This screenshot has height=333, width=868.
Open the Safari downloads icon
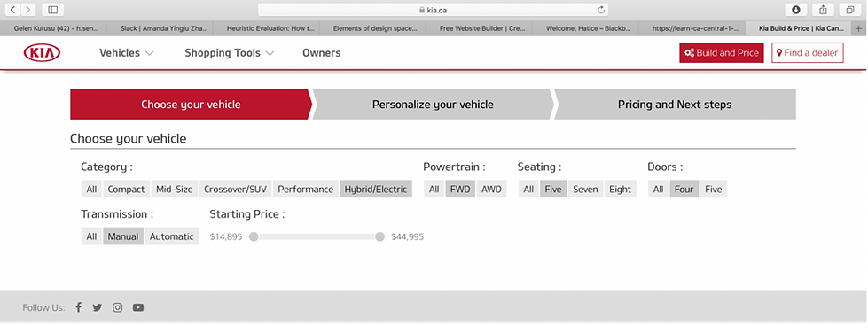(796, 10)
